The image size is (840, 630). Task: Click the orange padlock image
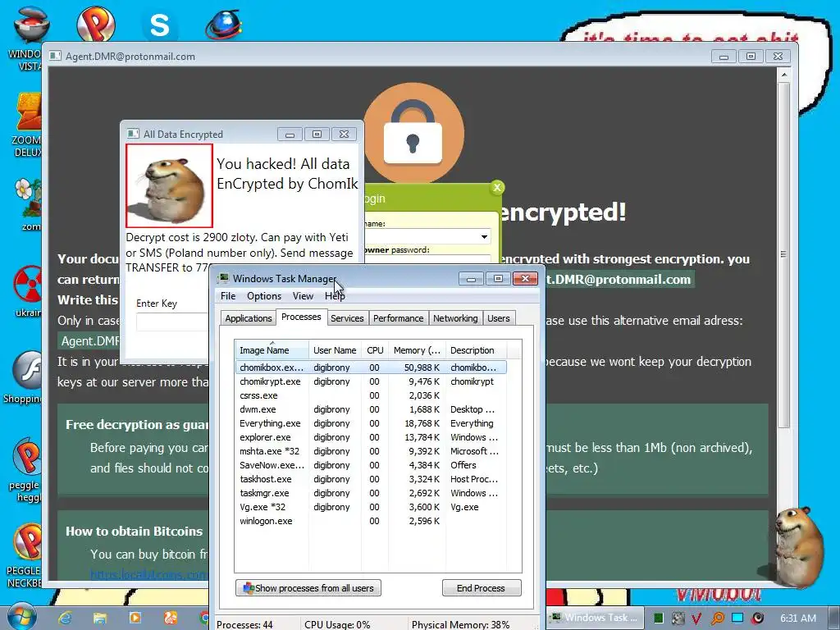[x=413, y=134]
